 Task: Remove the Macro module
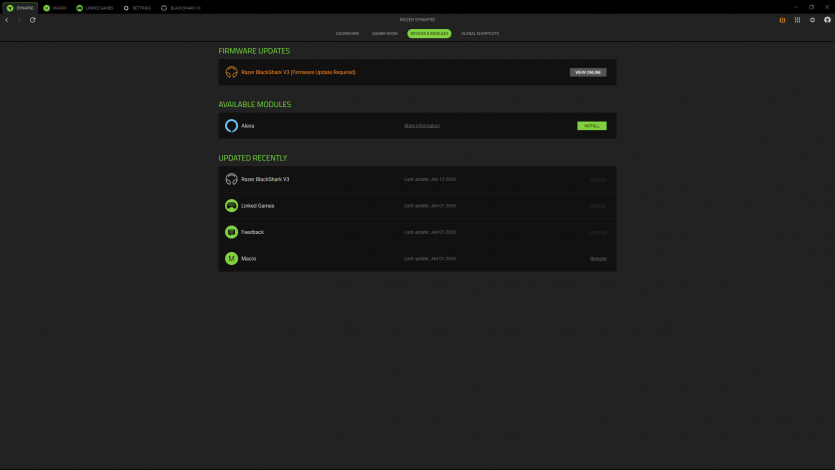click(x=598, y=259)
